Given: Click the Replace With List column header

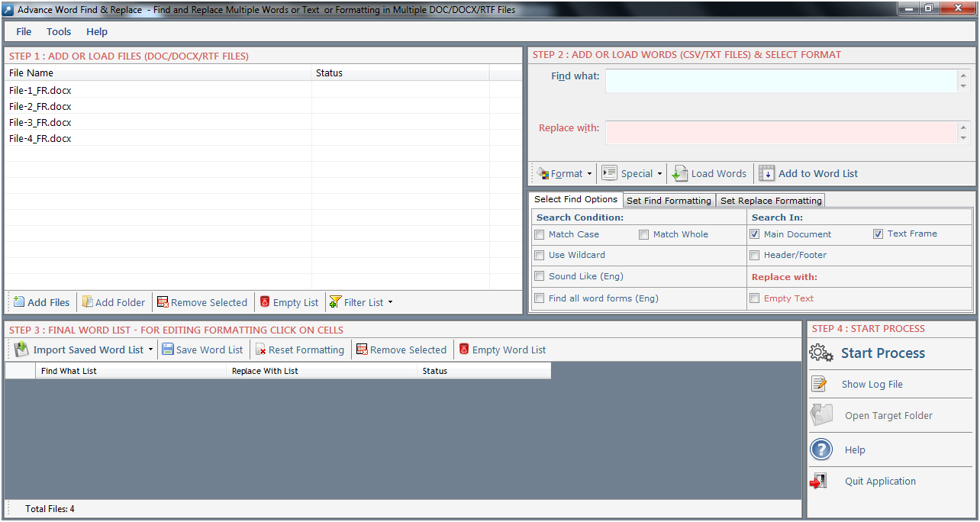Looking at the screenshot, I should [x=322, y=371].
